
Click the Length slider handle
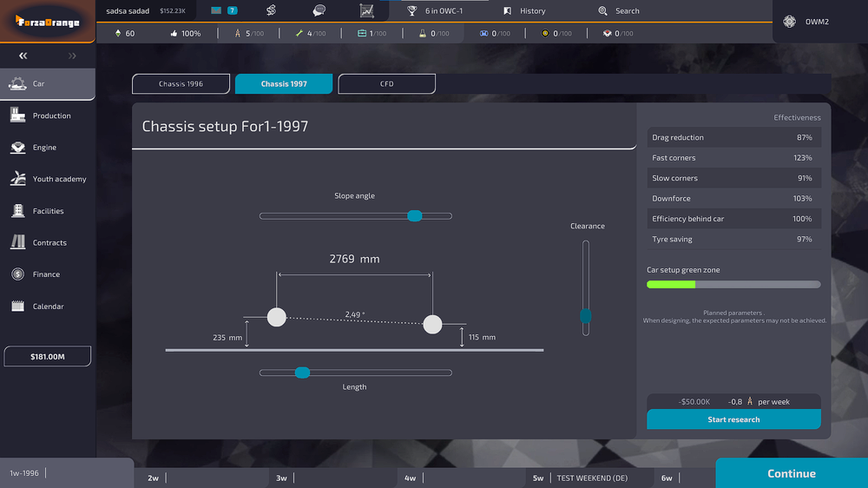tap(302, 373)
